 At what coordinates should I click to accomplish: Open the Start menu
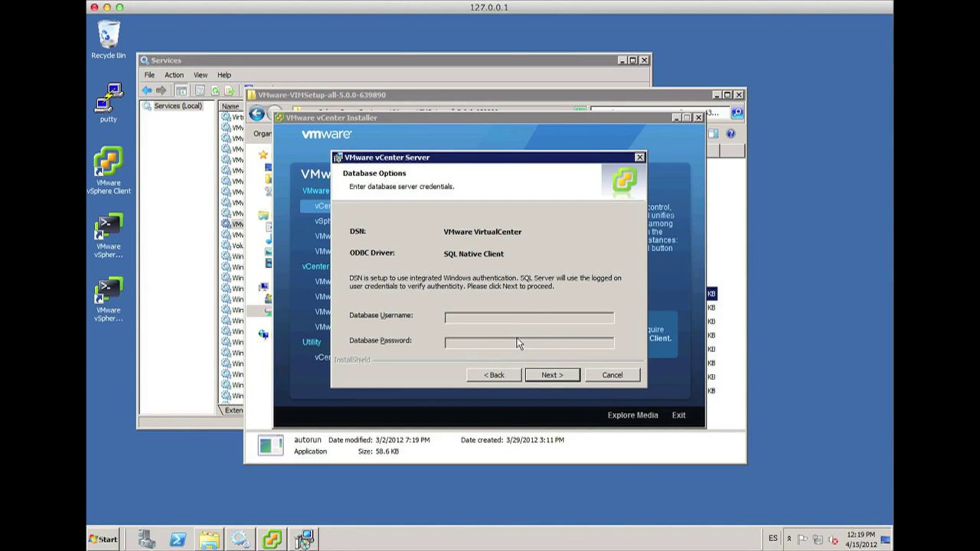coord(104,539)
